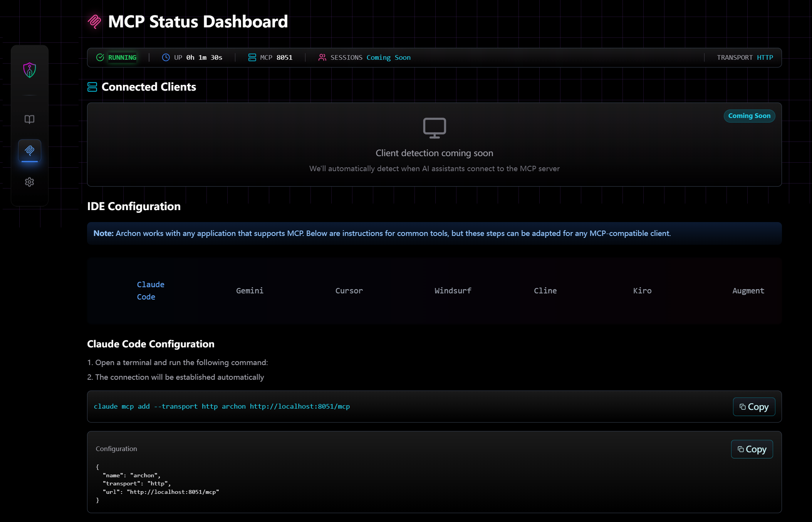The height and width of the screenshot is (522, 812).
Task: Click the 'Configuration' label above JSON
Action: [x=116, y=449]
